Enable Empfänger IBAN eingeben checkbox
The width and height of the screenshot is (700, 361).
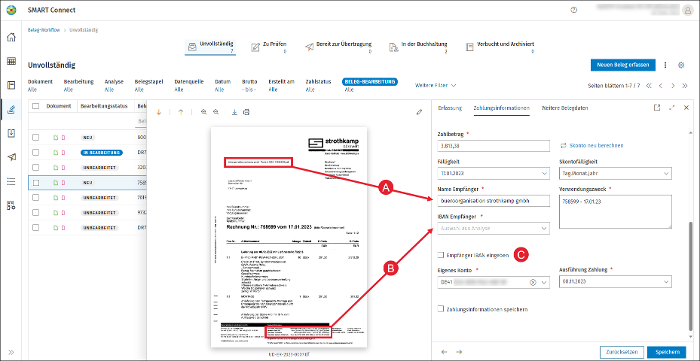(441, 255)
